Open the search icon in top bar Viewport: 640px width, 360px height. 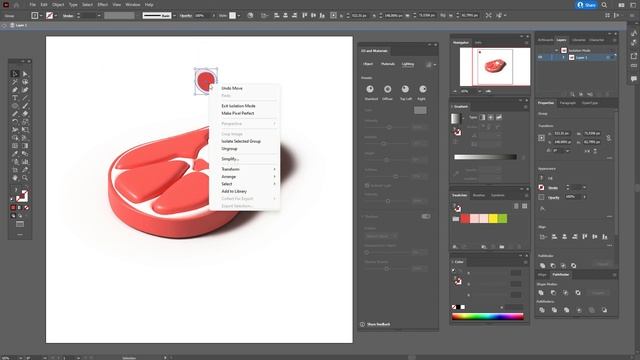[x=604, y=5]
